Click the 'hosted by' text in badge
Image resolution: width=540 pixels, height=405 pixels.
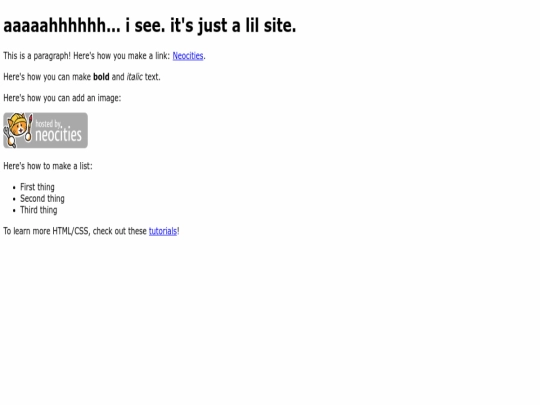click(49, 124)
